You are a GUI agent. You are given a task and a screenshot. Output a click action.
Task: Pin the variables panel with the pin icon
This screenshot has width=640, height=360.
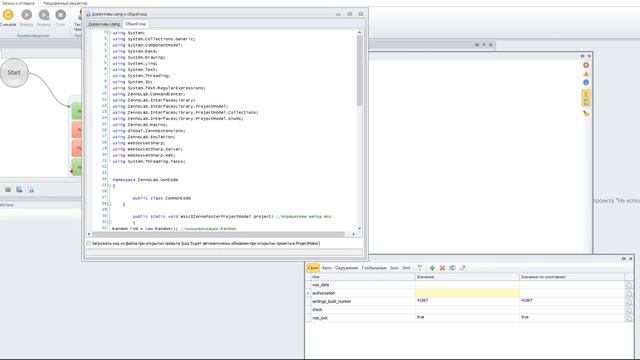[x=623, y=259]
